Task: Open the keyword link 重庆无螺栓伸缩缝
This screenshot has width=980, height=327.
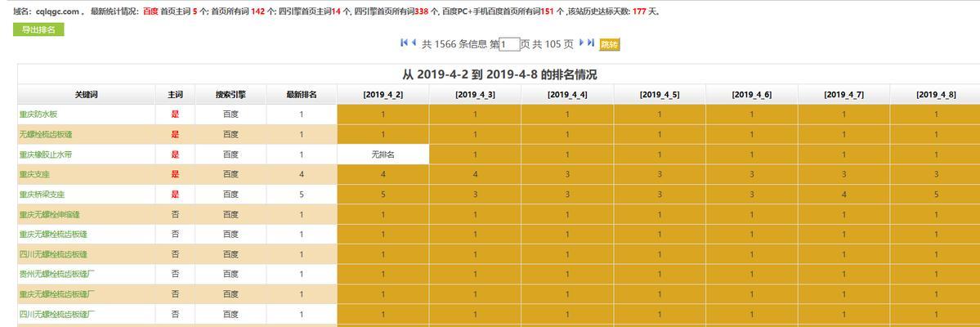Action: [49, 214]
